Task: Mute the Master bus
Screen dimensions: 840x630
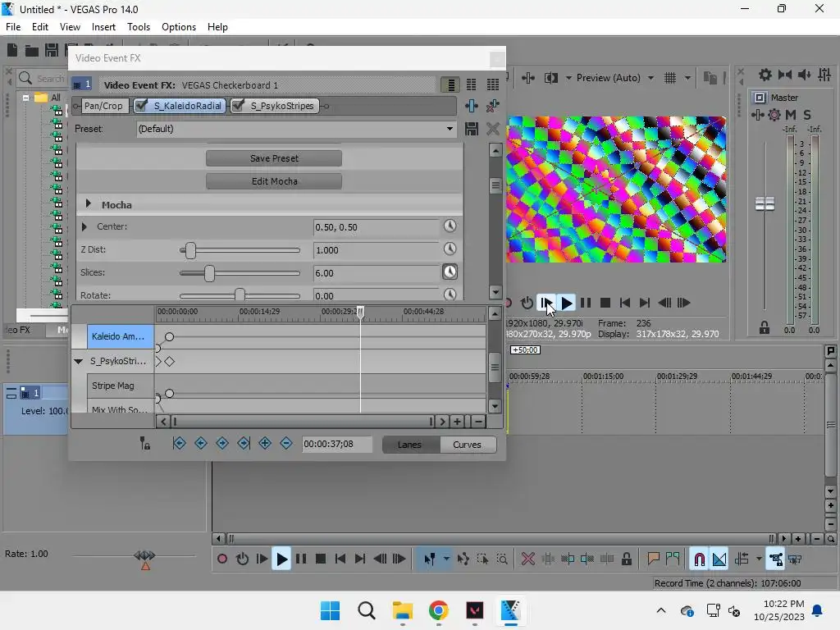Action: pyautogui.click(x=791, y=114)
